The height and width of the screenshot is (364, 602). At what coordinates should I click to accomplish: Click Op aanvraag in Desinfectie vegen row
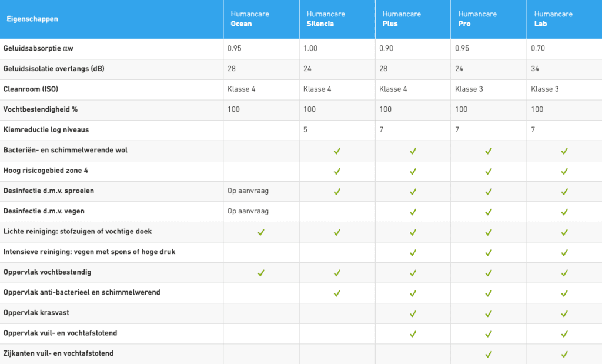pyautogui.click(x=248, y=211)
